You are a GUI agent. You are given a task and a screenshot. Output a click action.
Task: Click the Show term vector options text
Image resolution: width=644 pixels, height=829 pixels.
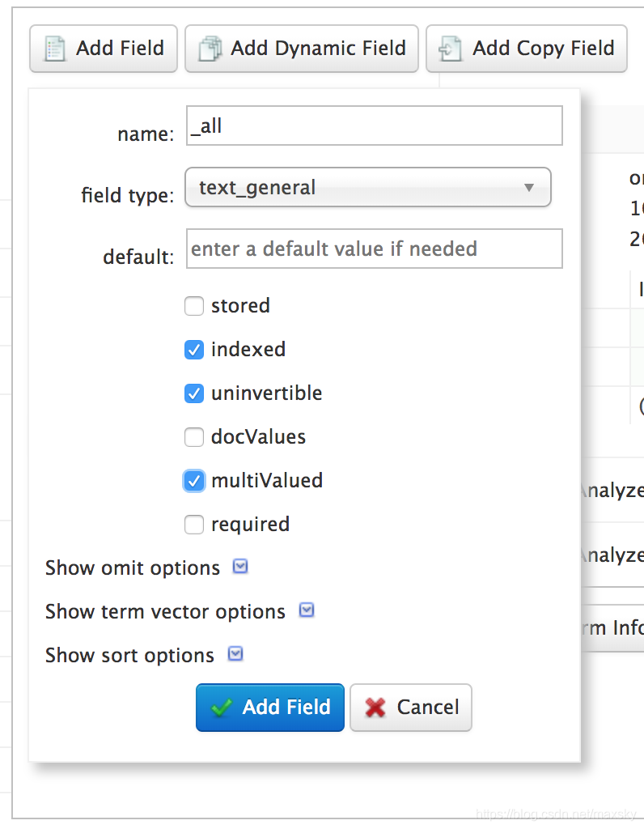(x=165, y=612)
